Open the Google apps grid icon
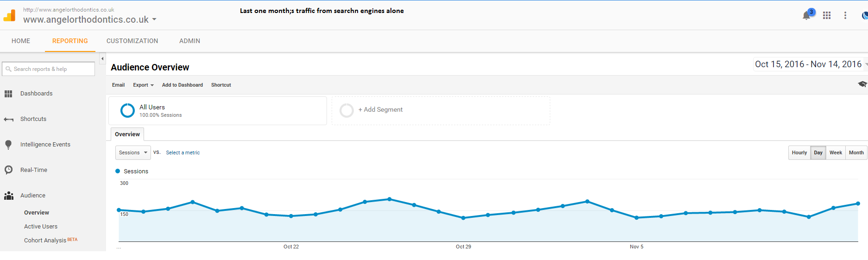This screenshot has height=260, width=868. 827,15
